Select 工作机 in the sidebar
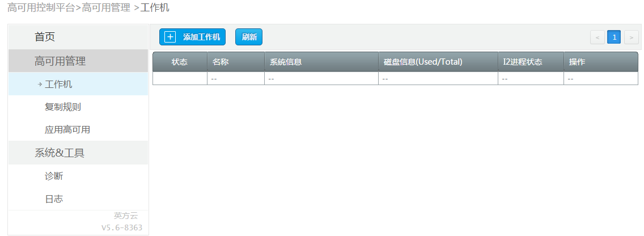The image size is (644, 236). click(x=78, y=85)
